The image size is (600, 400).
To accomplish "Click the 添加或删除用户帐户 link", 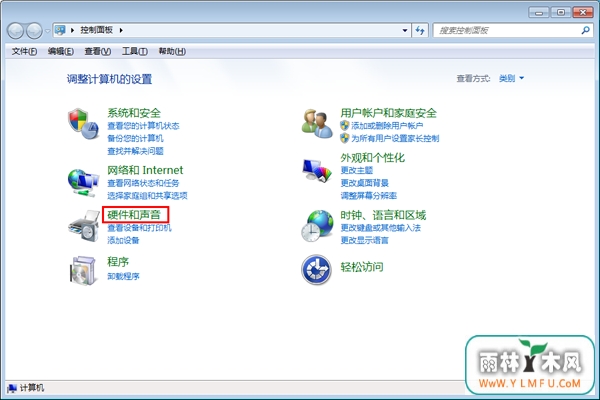I will click(x=387, y=126).
